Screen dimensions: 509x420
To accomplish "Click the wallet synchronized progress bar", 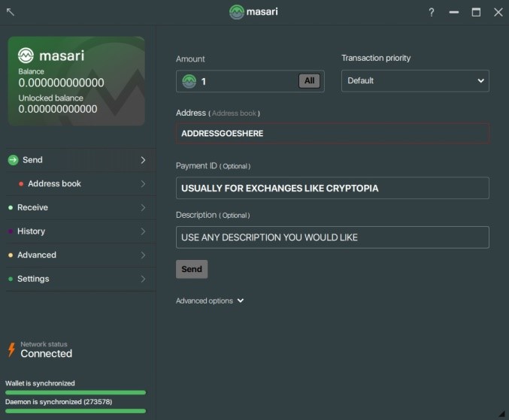I will tap(75, 392).
